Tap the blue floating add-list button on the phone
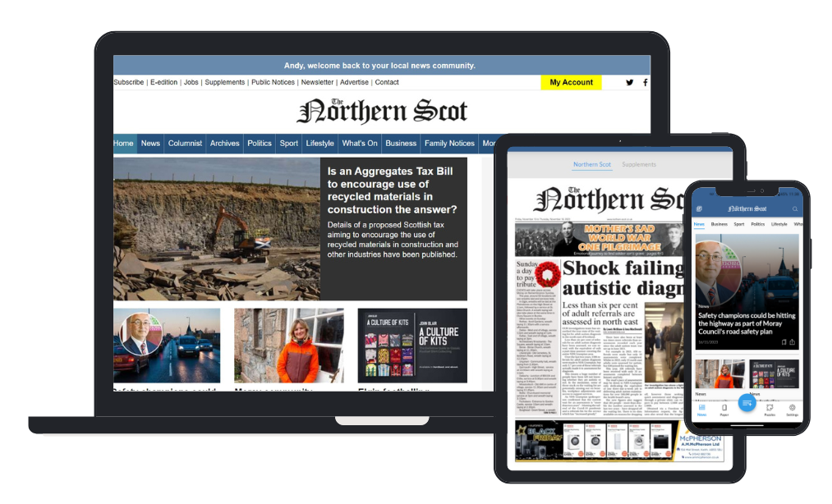832x504 pixels. 747,403
